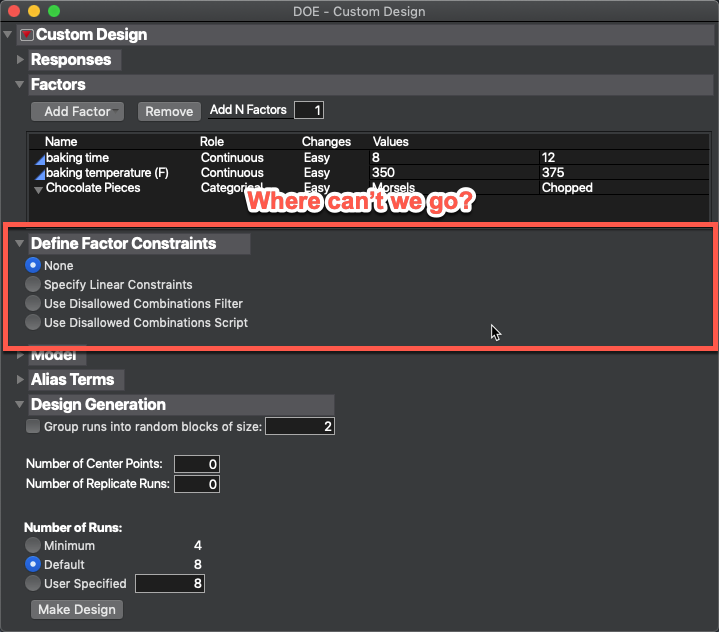Click the Add N Factors button
This screenshot has height=632, width=719.
[x=248, y=110]
